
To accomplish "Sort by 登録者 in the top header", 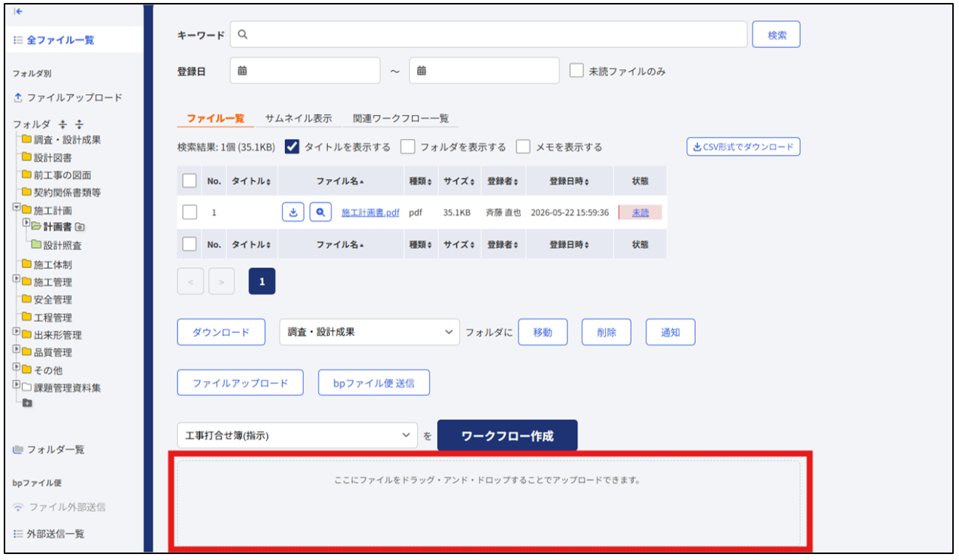I will pyautogui.click(x=504, y=181).
